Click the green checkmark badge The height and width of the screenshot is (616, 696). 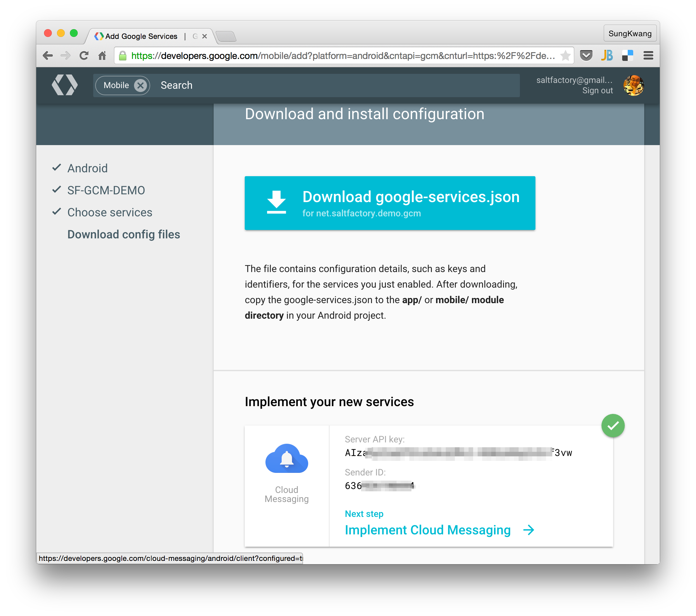click(613, 426)
